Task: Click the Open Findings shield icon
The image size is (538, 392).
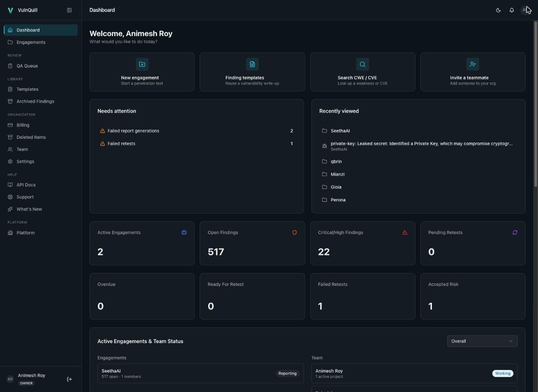Action: pyautogui.click(x=294, y=232)
